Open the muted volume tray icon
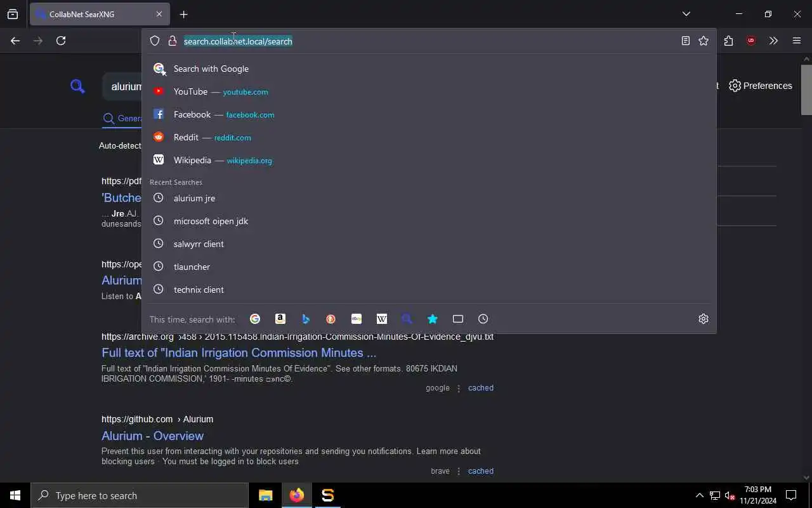This screenshot has height=508, width=812. coord(730,495)
